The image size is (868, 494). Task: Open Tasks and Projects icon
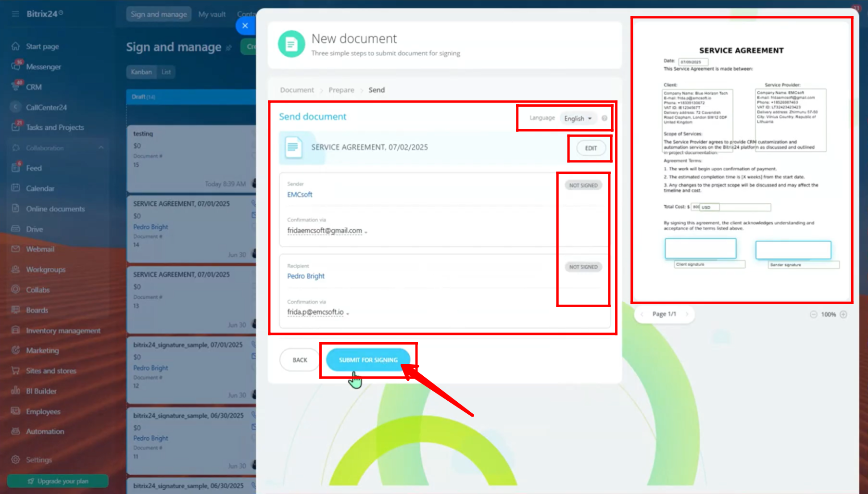[15, 127]
